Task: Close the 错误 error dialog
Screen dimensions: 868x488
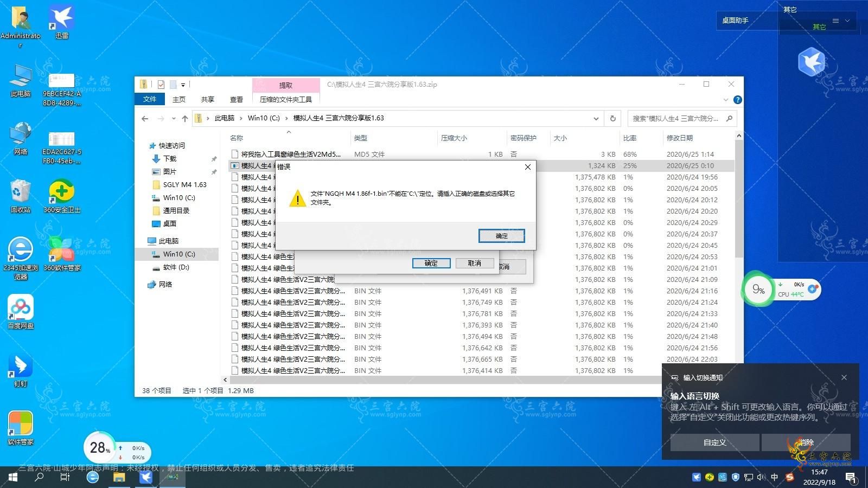Action: pos(528,167)
